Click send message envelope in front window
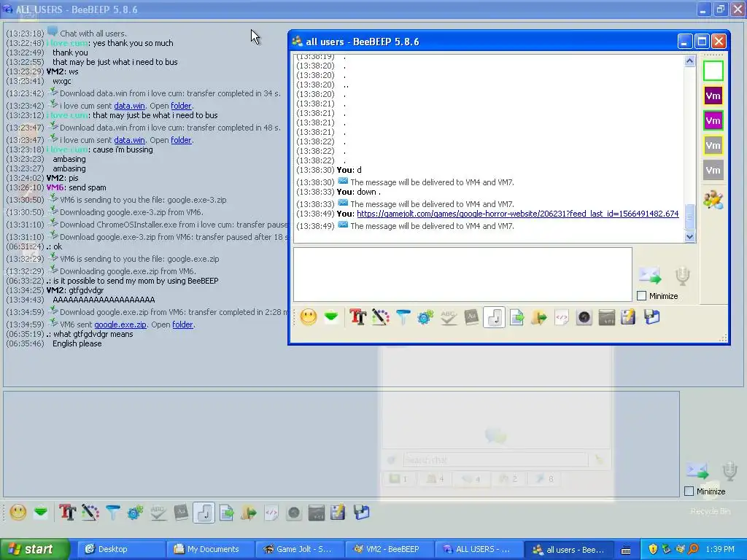The height and width of the screenshot is (560, 747). coord(650,275)
